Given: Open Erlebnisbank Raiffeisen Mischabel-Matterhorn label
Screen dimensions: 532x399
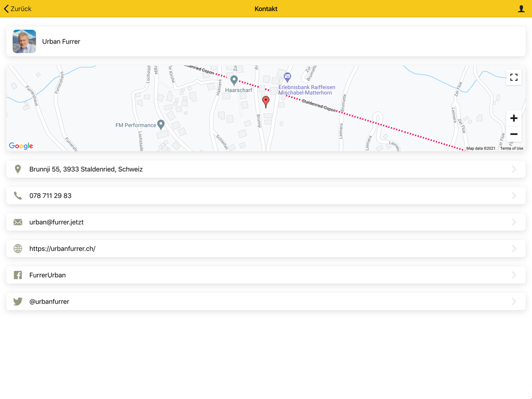Looking at the screenshot, I should 306,90.
